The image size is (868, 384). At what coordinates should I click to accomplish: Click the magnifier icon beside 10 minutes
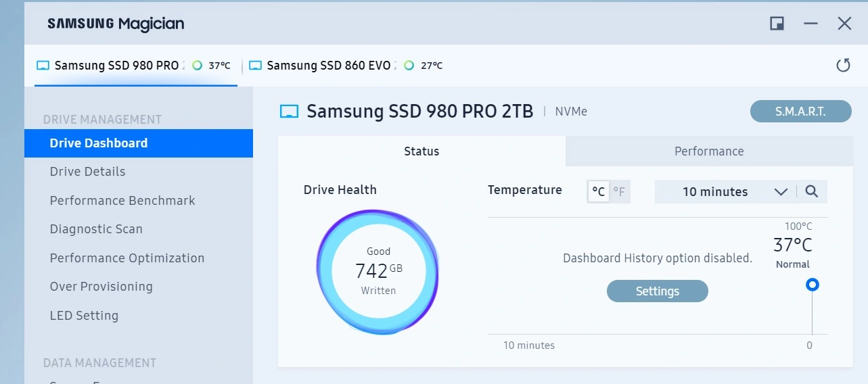click(812, 191)
